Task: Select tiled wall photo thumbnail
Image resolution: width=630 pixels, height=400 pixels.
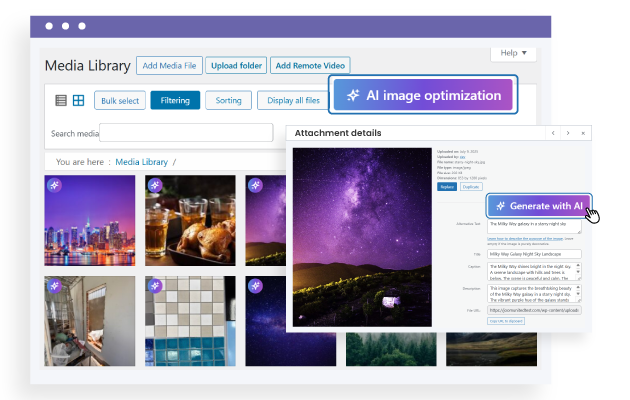Action: tap(190, 321)
